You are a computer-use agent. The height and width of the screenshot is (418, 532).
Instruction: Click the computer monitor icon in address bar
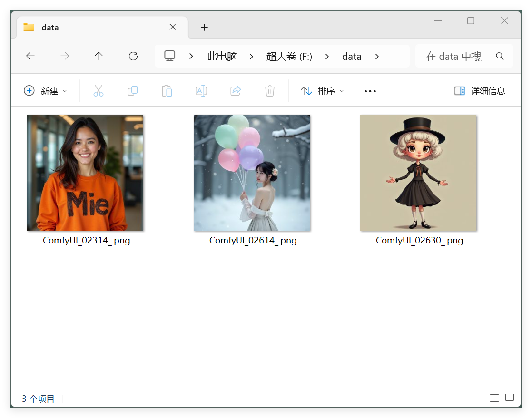(170, 56)
